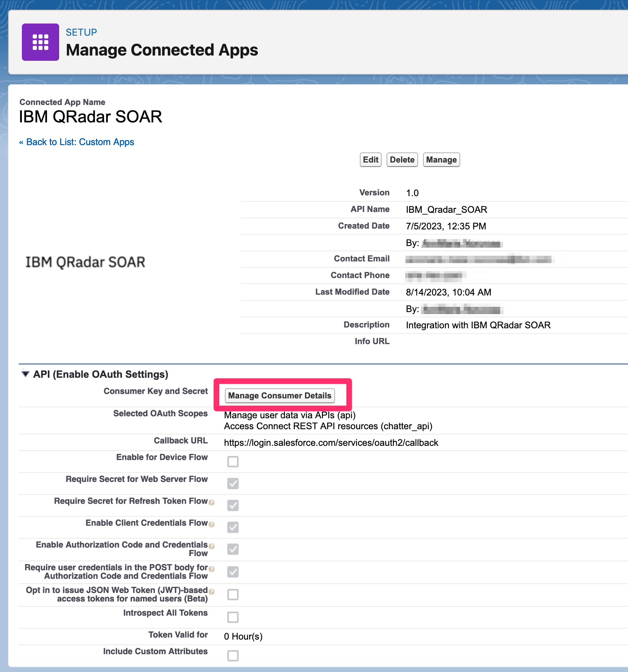Viewport: 628px width, 672px height.
Task: Click description text Integration with IBM QRadar SOAR
Action: tap(478, 325)
